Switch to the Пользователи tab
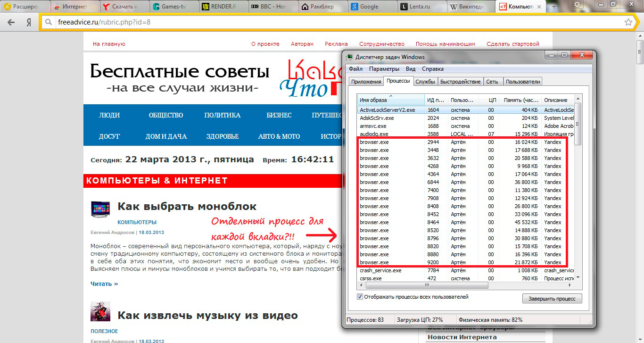The width and height of the screenshot is (644, 343). coord(522,82)
